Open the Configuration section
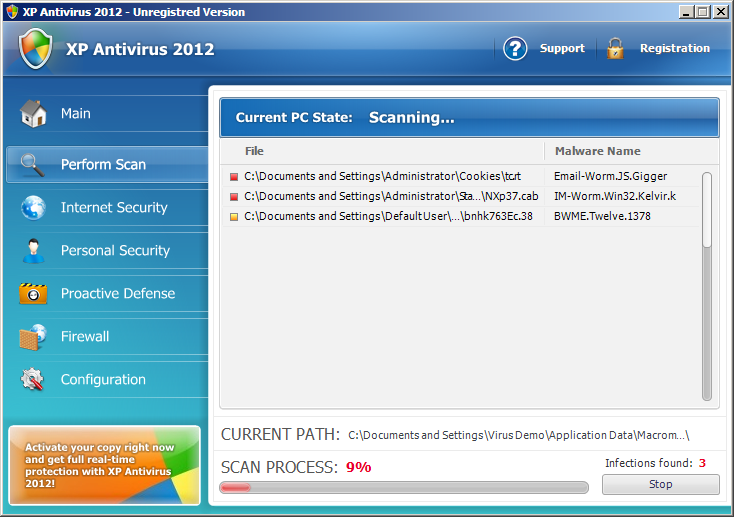This screenshot has height=517, width=734. click(x=108, y=379)
